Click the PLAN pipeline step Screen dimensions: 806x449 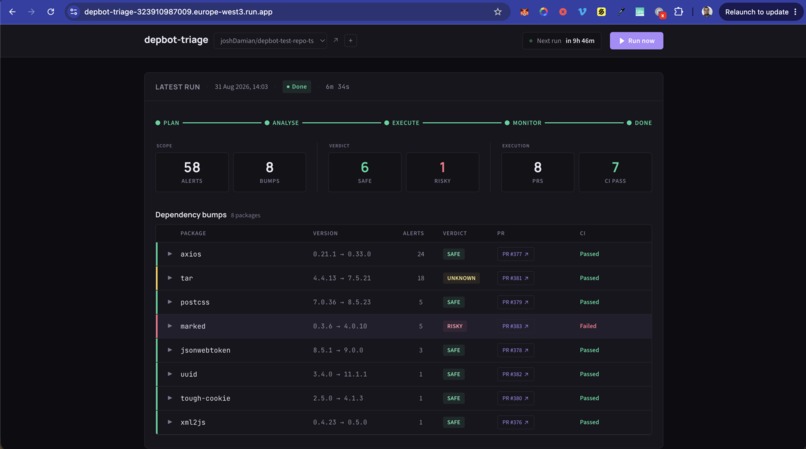pyautogui.click(x=168, y=123)
